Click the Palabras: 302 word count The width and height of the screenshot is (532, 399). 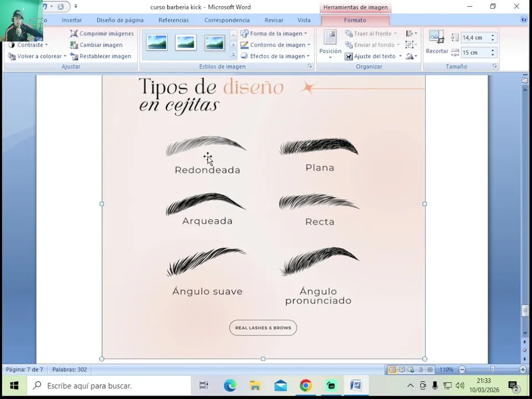(x=70, y=370)
